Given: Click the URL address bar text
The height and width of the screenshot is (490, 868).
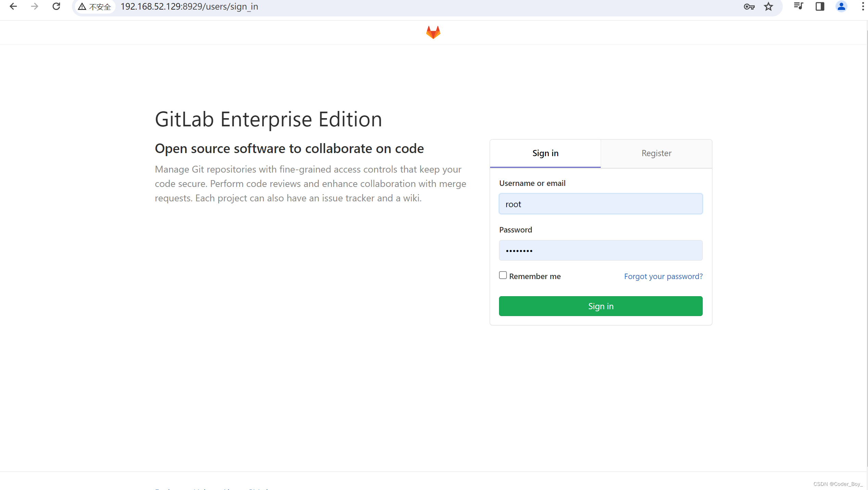Looking at the screenshot, I should 189,7.
